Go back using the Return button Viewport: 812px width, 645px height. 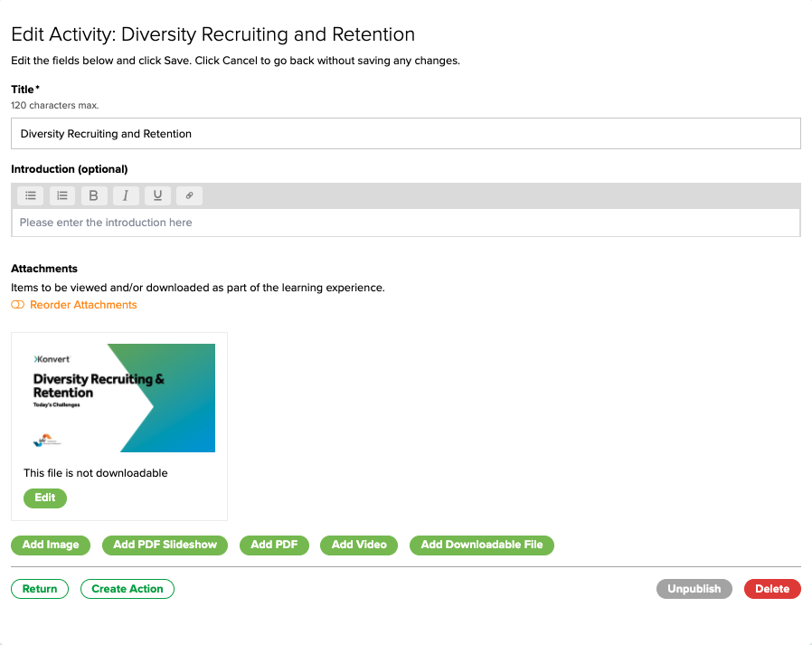40,589
